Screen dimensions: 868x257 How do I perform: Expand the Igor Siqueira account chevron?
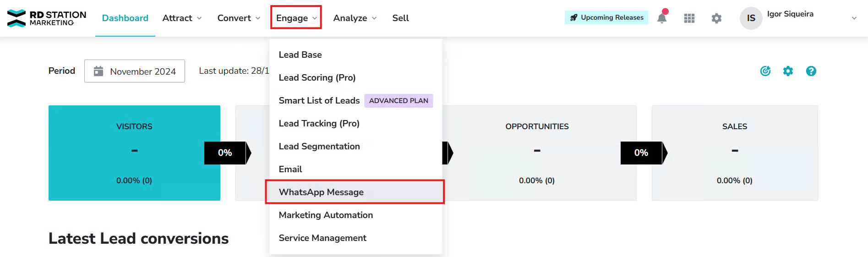[x=854, y=18]
